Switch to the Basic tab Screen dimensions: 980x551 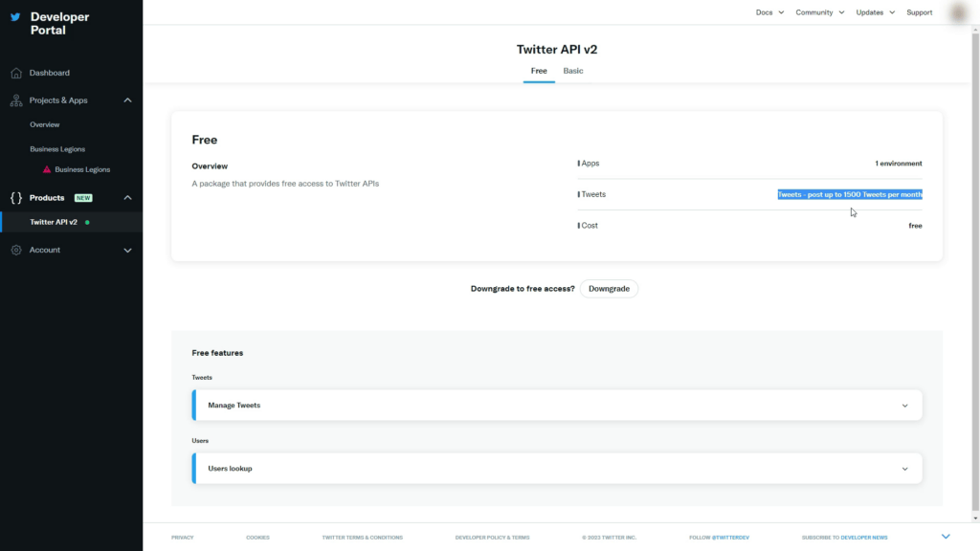click(x=572, y=71)
